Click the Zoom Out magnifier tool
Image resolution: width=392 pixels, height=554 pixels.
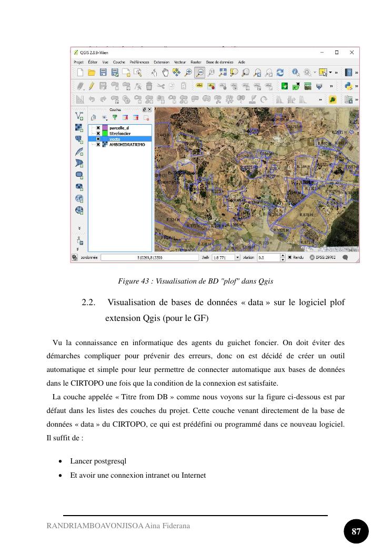(199, 73)
